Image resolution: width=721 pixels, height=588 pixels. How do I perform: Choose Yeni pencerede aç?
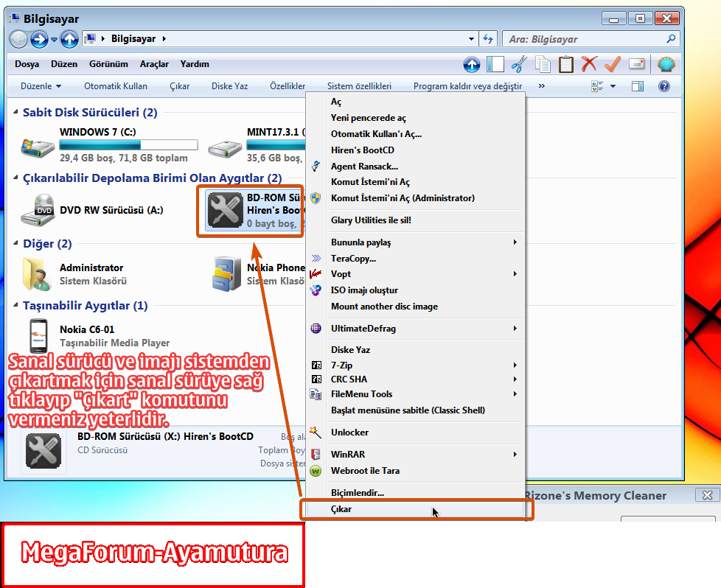(x=416, y=118)
